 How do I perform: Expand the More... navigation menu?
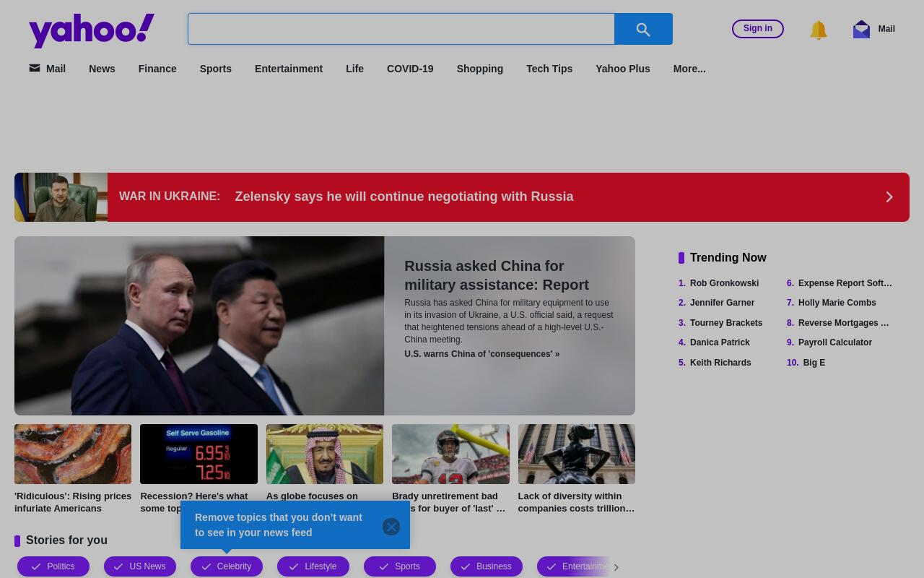[x=689, y=69]
